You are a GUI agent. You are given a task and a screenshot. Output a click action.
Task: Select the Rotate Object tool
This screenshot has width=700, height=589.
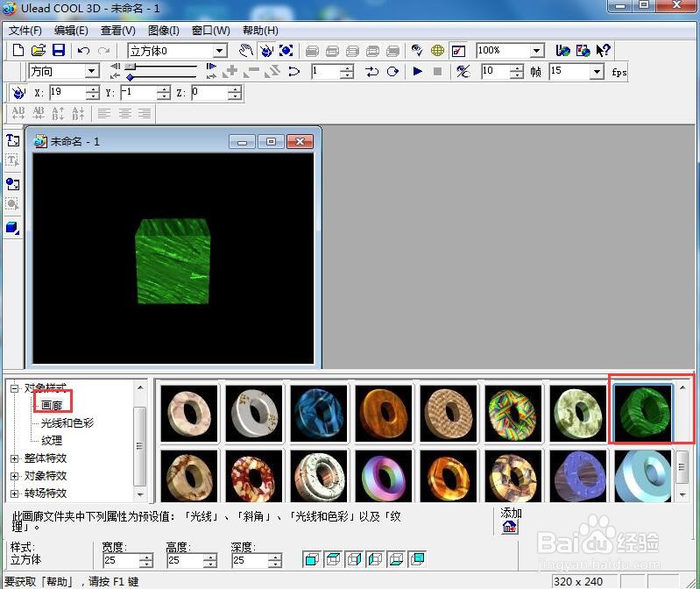point(266,51)
